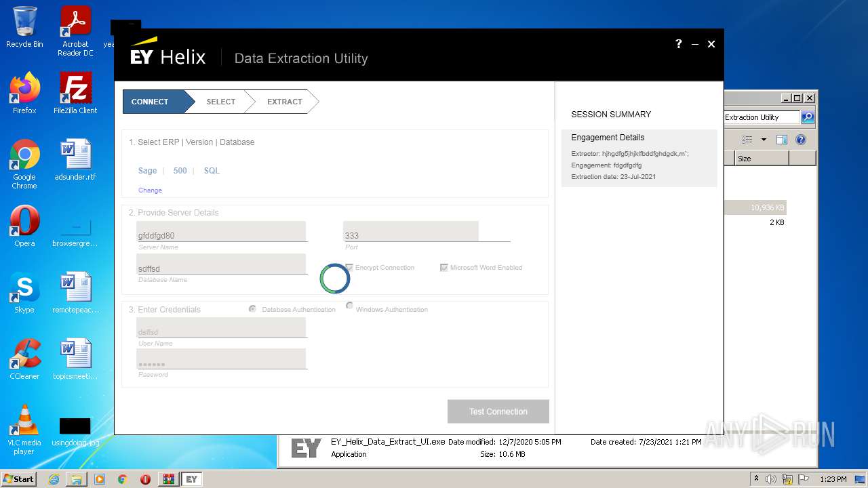Click the loading spinner circle
868x488 pixels.
(x=335, y=279)
